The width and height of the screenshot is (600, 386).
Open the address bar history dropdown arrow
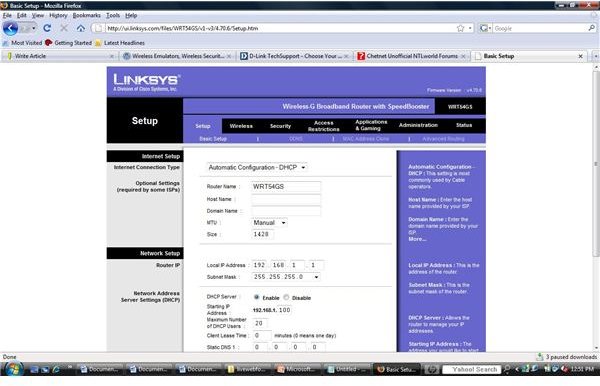(x=470, y=28)
